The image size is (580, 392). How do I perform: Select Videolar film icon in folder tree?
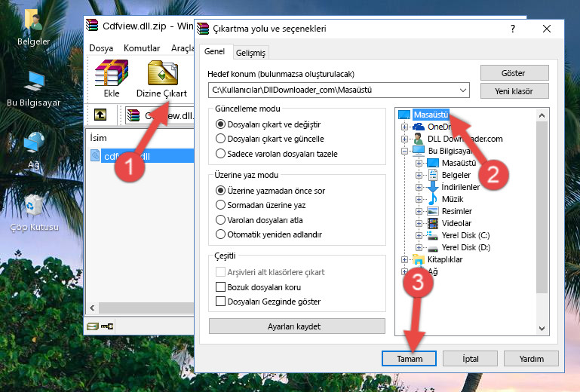(x=432, y=223)
